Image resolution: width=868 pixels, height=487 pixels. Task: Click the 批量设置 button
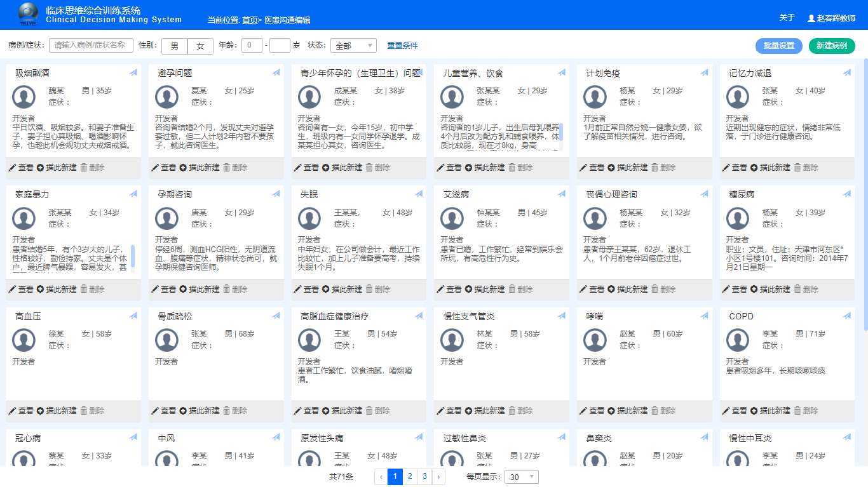[779, 46]
